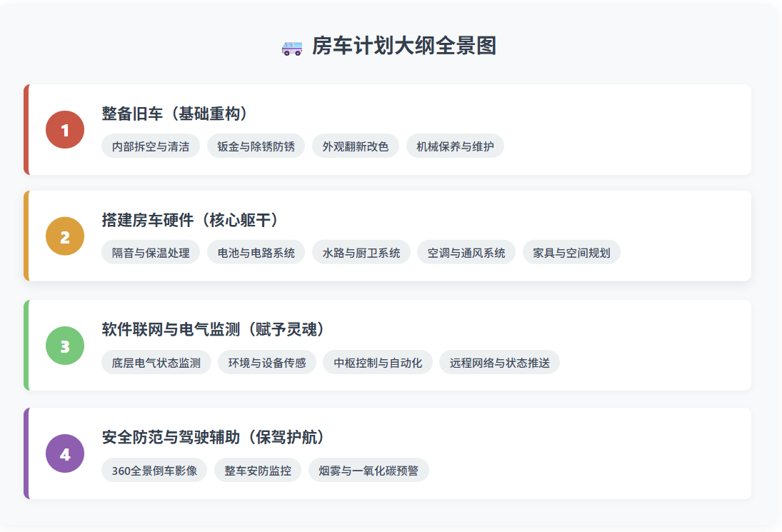The width and height of the screenshot is (782, 532).
Task: Click the green number 3 circle
Action: 65,346
